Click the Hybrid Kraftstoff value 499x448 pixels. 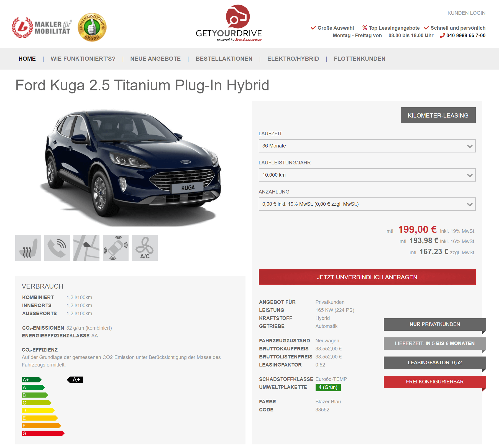[x=323, y=318]
